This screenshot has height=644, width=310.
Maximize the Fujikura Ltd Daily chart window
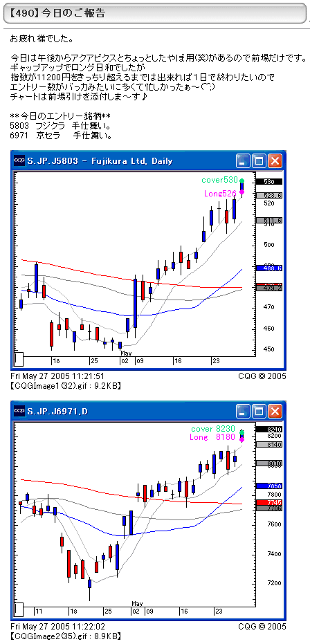pos(259,160)
